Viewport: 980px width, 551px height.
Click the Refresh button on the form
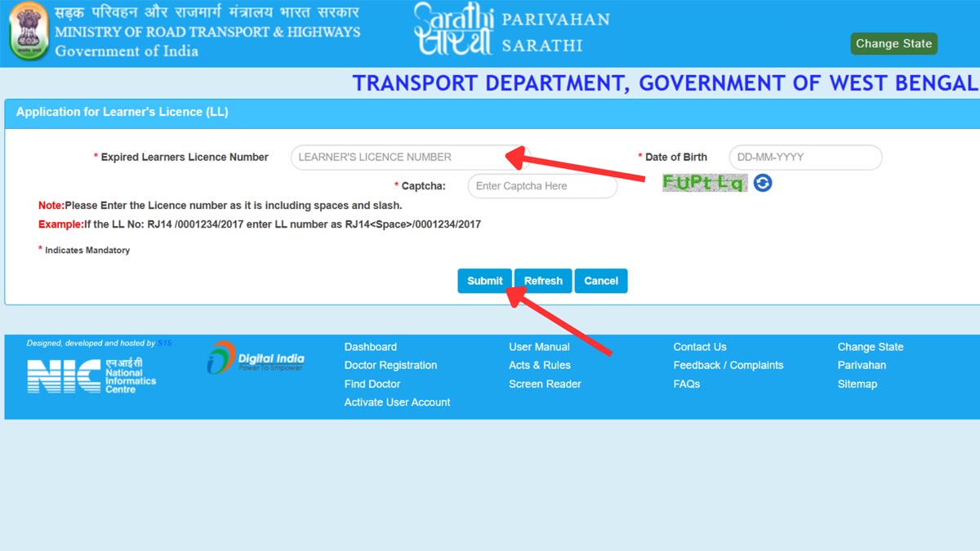coord(542,280)
